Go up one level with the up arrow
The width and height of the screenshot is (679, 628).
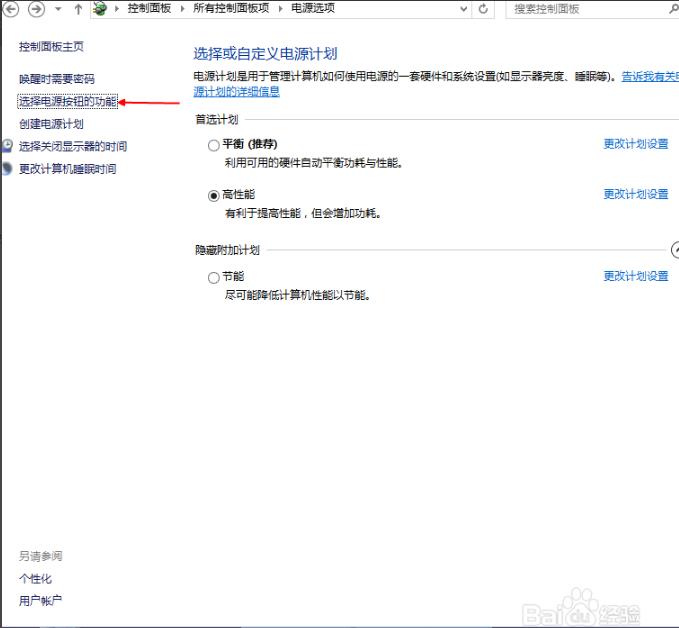coord(78,9)
